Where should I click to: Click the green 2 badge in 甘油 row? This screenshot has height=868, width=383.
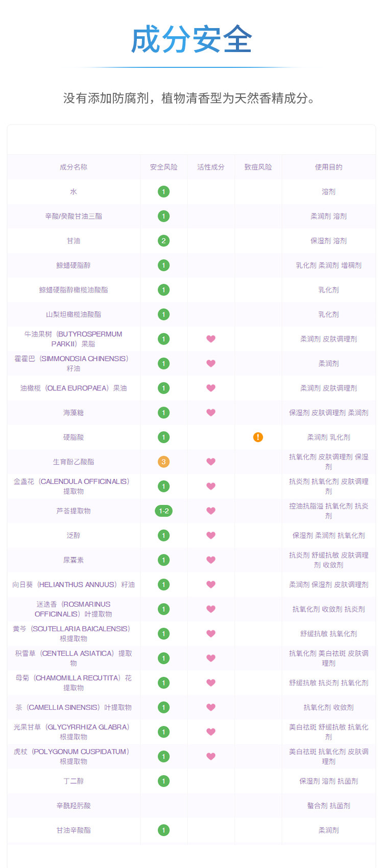(x=163, y=241)
